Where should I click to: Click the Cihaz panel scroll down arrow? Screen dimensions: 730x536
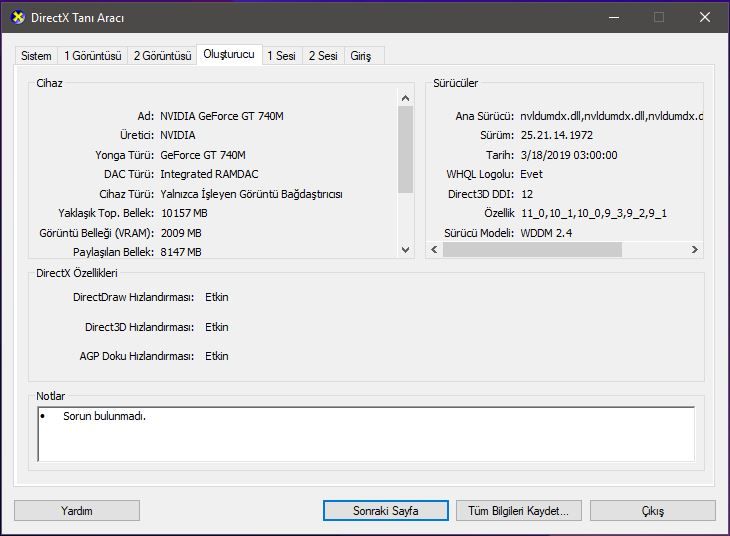406,250
